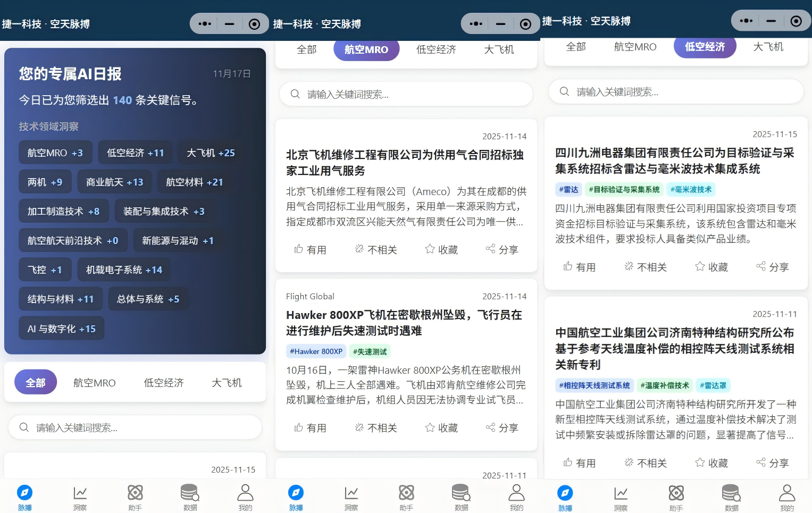Share the 北京飞机维修工程 gas contract article
This screenshot has width=812, height=513.
[x=502, y=250]
